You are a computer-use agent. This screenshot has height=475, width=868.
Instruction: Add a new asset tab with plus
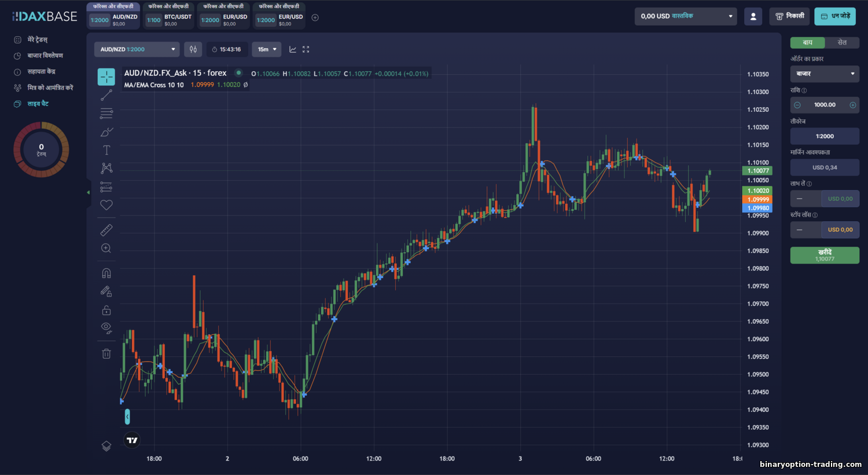pos(315,17)
